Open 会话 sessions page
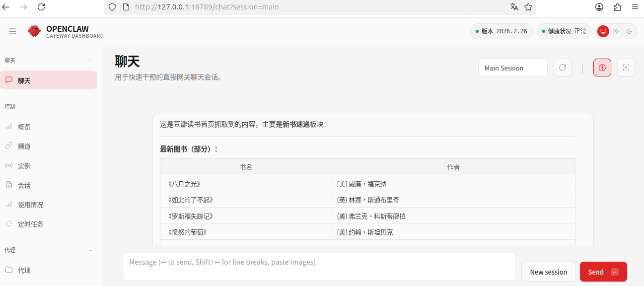Viewport: 644px width, 286px height. (x=48, y=185)
